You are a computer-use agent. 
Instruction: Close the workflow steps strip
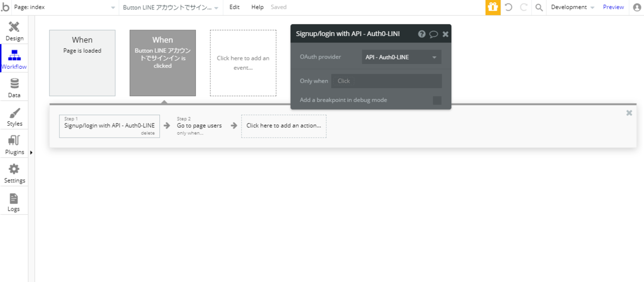tap(629, 113)
